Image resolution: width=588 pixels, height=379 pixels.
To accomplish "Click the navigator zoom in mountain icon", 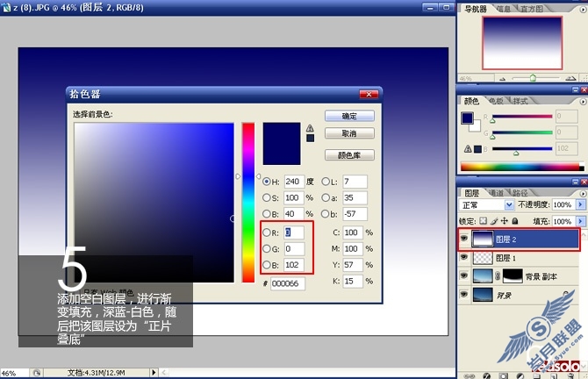I will point(570,78).
